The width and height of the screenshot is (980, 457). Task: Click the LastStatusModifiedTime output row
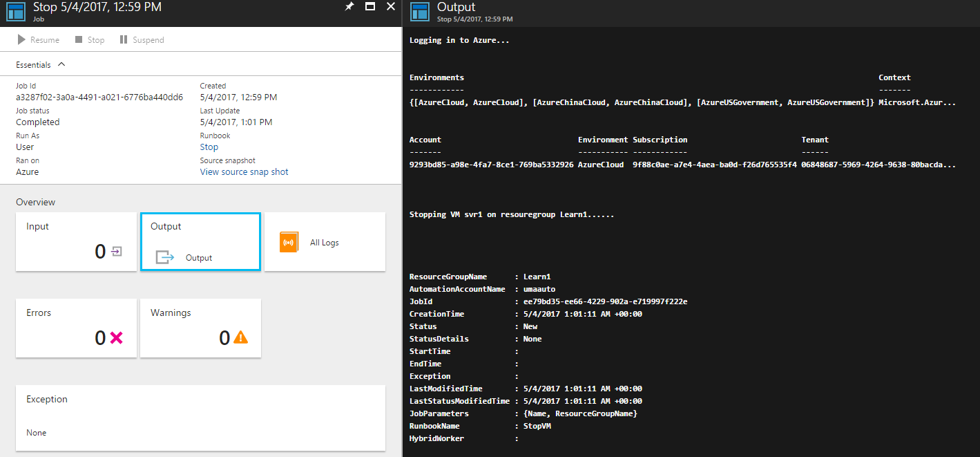point(526,401)
